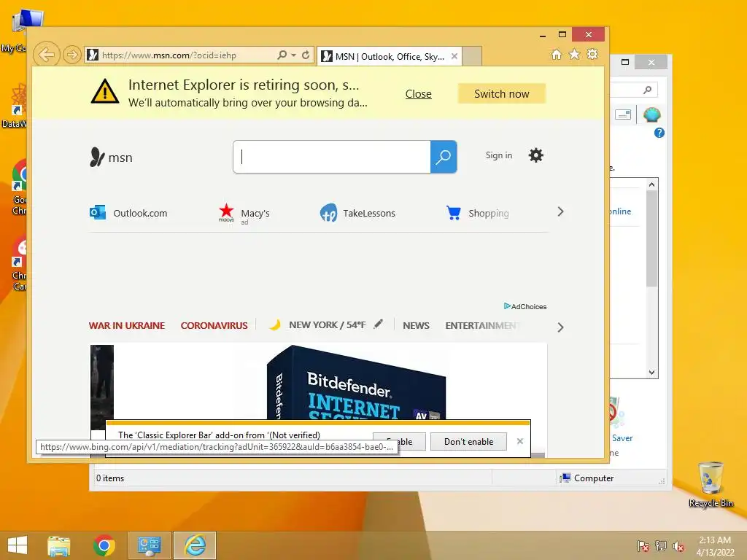Click the IE forward arrow button
Screen dimensions: 747x560
tap(71, 55)
